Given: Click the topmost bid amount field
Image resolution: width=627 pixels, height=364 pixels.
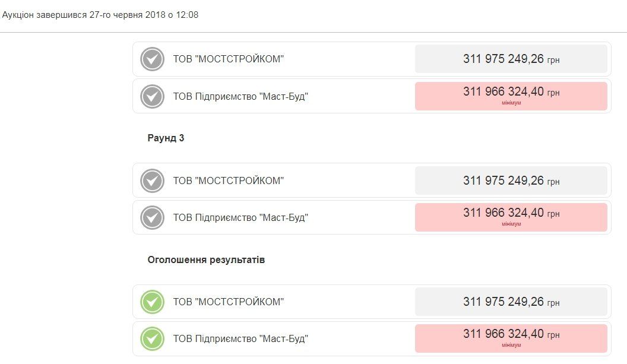Looking at the screenshot, I should point(511,58).
